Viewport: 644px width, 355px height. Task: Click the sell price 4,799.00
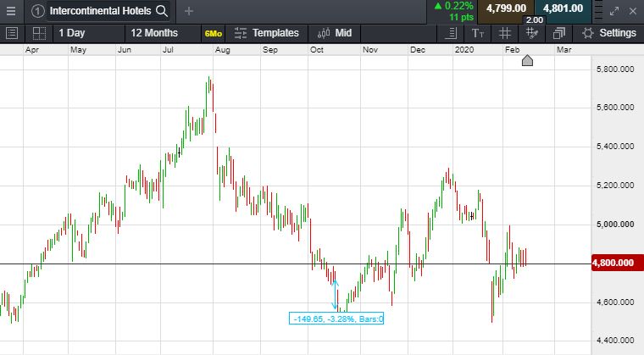pos(506,8)
